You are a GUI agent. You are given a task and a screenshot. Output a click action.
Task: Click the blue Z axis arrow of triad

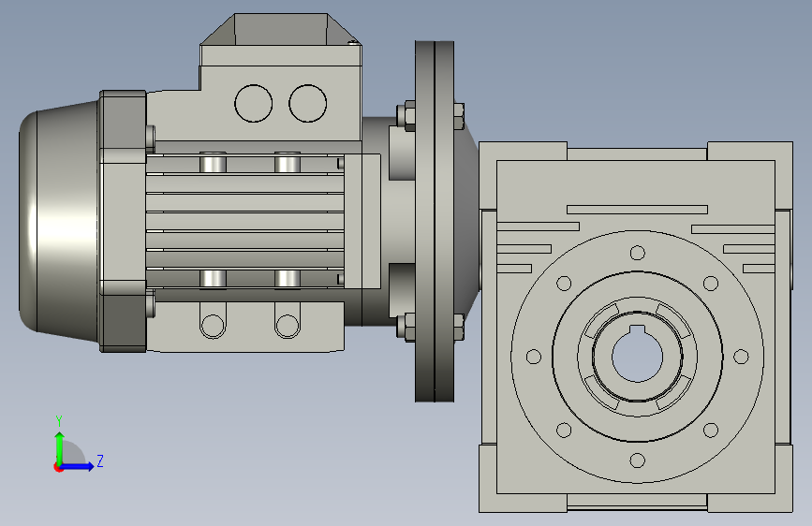click(x=78, y=466)
